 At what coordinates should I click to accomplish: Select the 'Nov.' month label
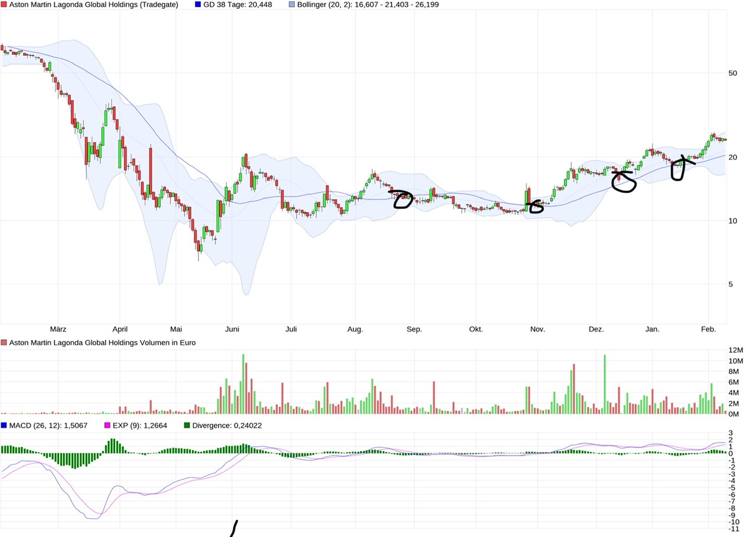click(x=537, y=329)
